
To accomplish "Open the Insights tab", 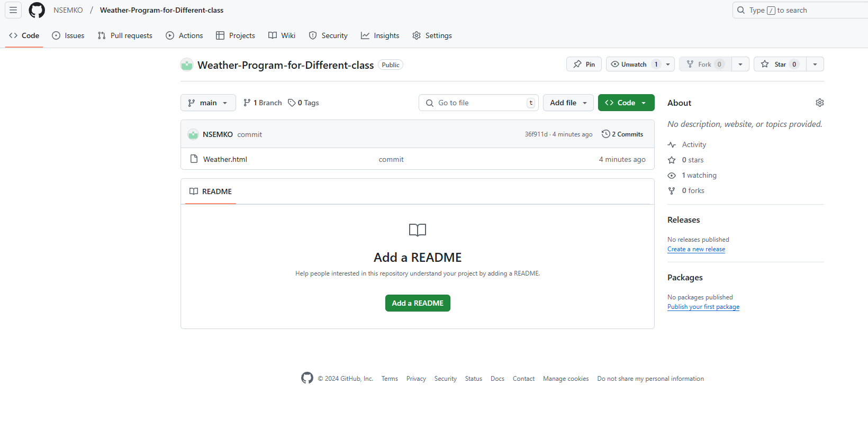I will (x=380, y=35).
